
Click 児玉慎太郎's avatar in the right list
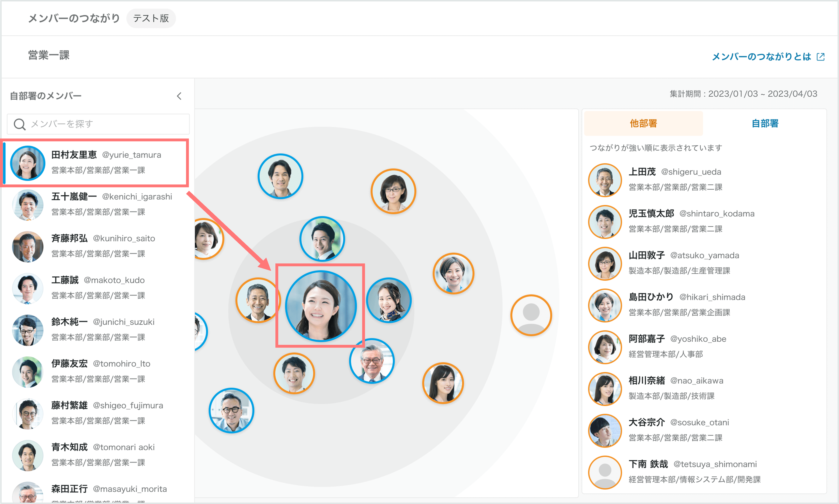coord(605,222)
